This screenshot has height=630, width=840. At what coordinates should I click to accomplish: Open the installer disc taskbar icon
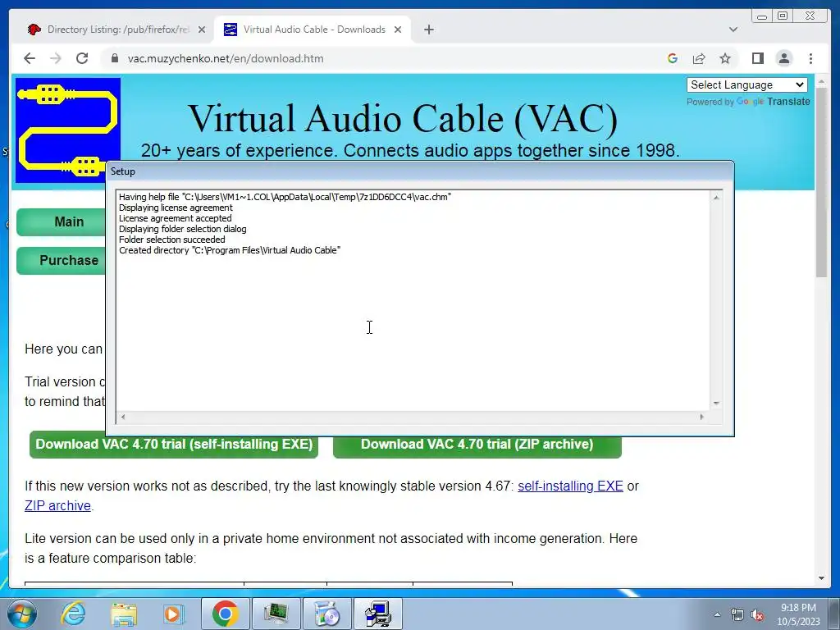[326, 614]
